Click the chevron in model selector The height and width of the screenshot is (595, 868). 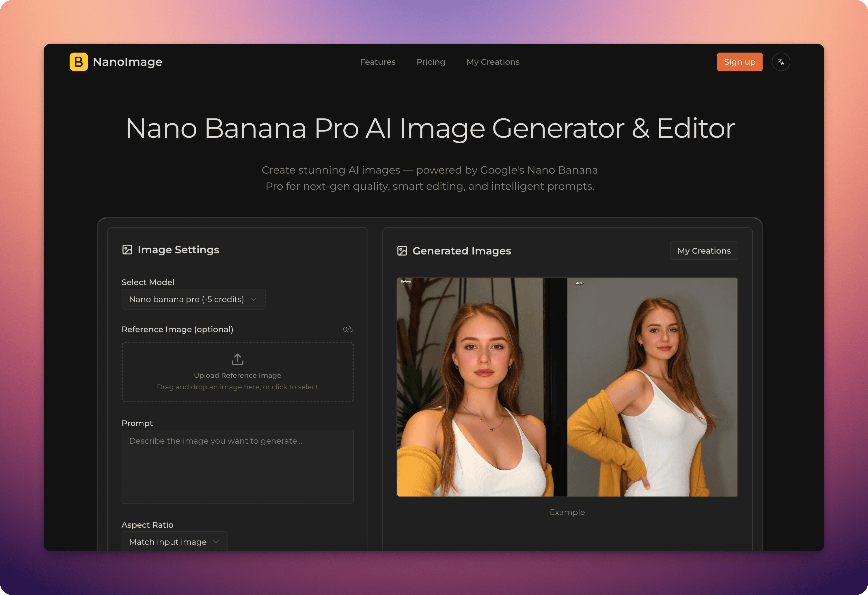pyautogui.click(x=254, y=299)
